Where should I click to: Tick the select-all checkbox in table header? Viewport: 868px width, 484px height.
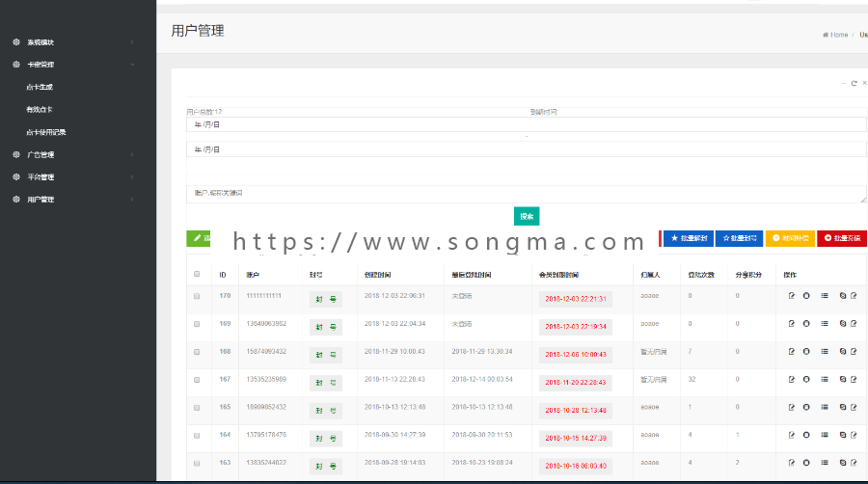[x=197, y=274]
